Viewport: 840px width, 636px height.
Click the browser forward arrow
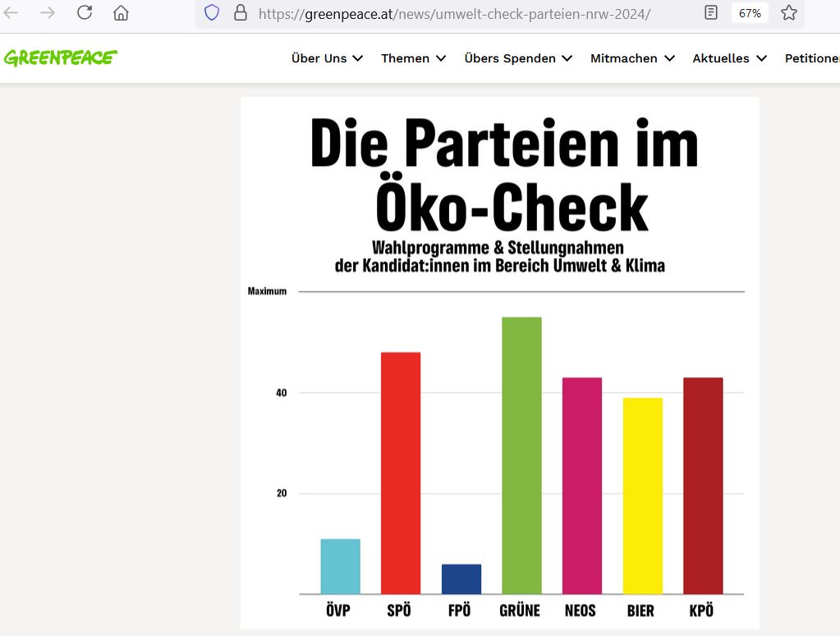coord(48,12)
